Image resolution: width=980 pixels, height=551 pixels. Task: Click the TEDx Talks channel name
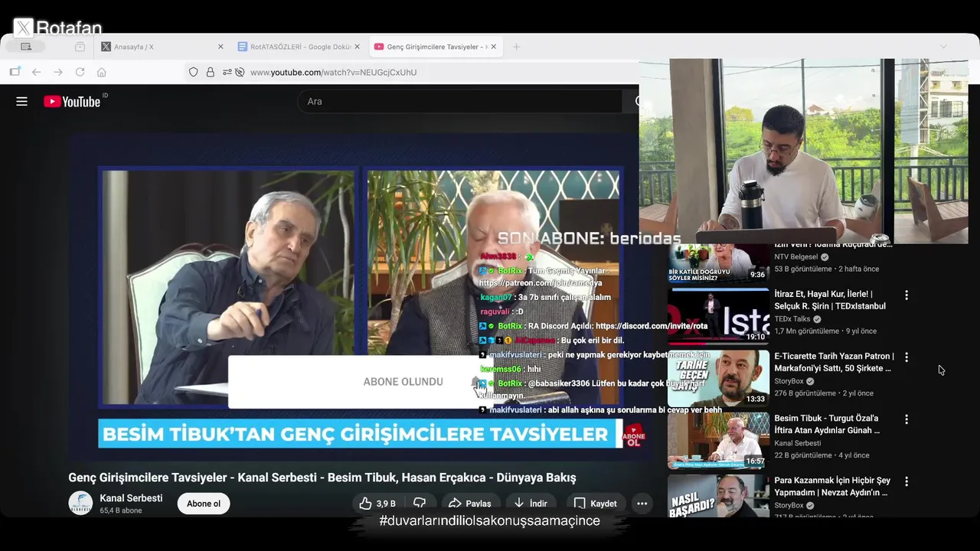point(792,319)
